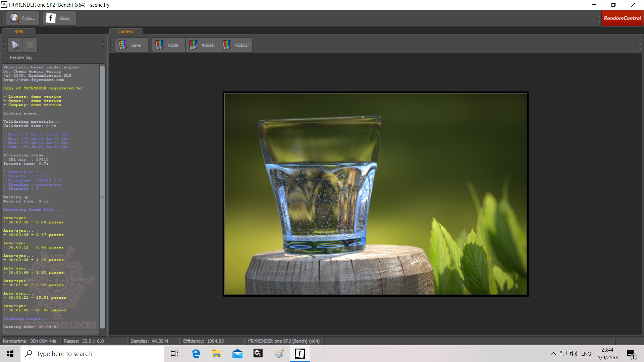This screenshot has width=644, height=362.
Task: Open the About dialog
Action: (x=59, y=18)
